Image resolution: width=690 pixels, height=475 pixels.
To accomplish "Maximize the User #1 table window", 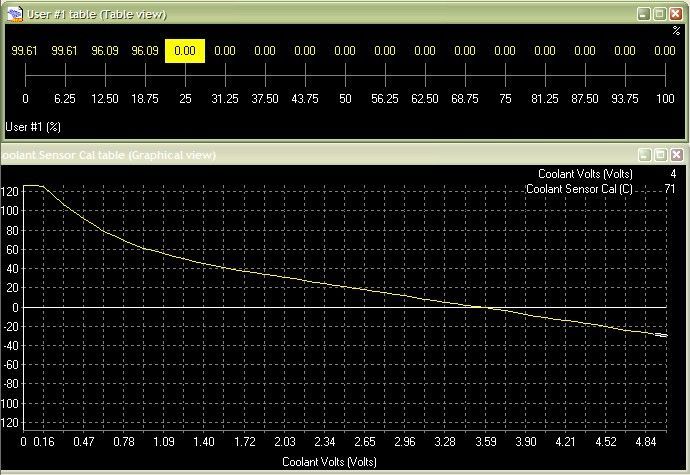I will tap(659, 15).
